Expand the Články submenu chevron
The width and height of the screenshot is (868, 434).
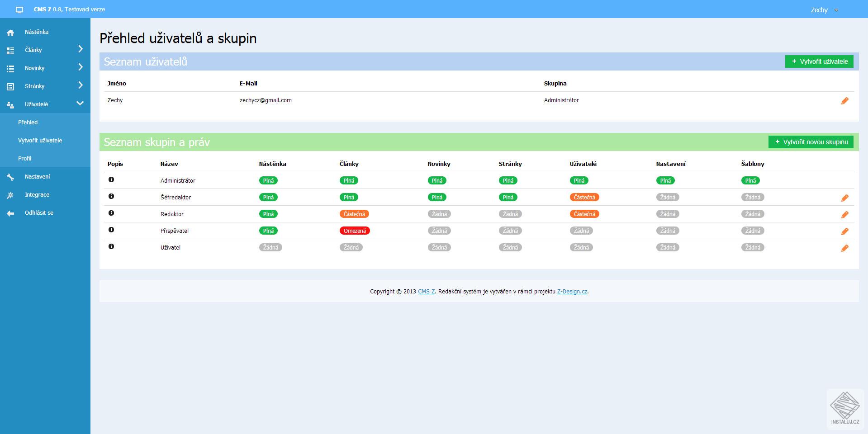81,49
